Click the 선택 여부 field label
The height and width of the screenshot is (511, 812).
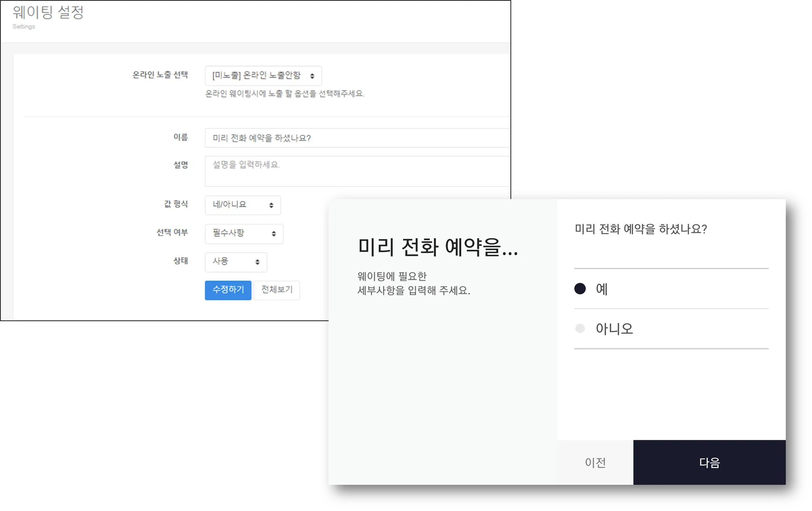coord(172,233)
